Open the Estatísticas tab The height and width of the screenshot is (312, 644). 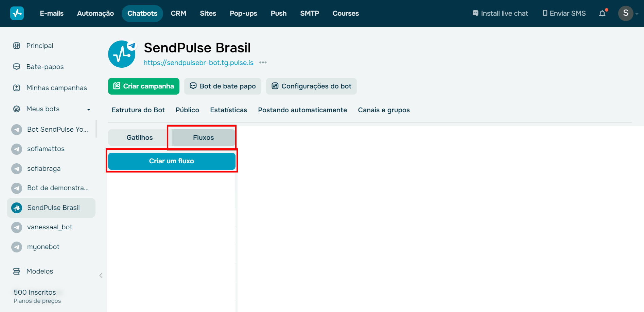tap(229, 110)
